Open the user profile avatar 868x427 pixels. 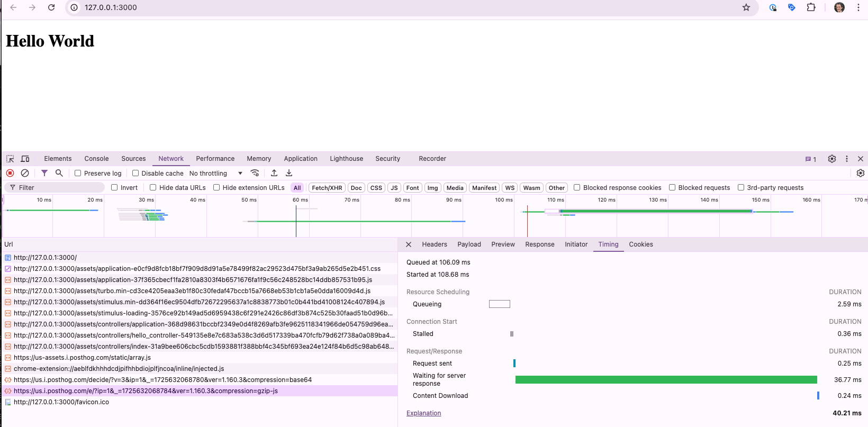(839, 7)
